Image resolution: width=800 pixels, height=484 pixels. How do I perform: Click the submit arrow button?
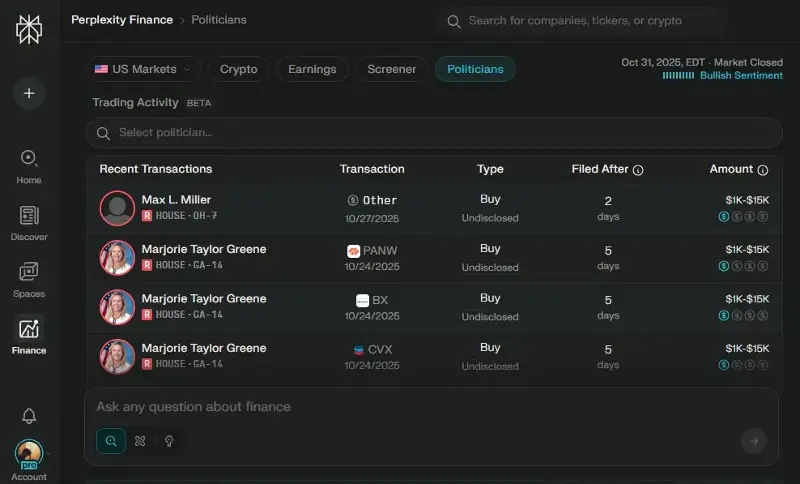[x=754, y=441]
